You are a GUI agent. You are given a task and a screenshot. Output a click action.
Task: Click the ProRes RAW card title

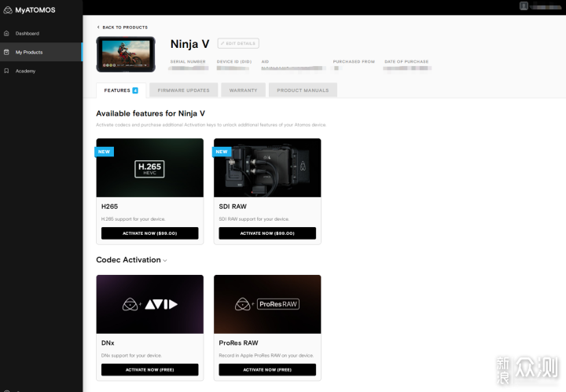(239, 343)
